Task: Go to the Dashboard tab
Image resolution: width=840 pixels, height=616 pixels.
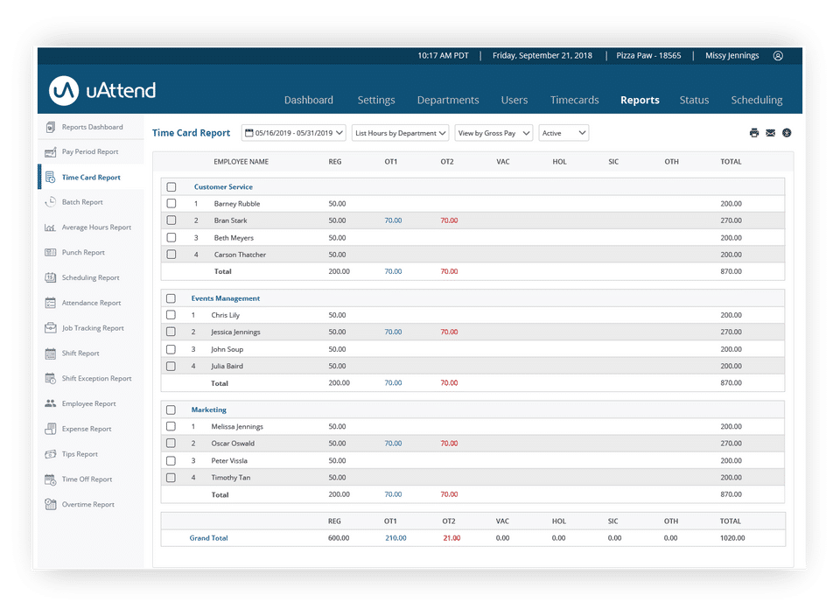Action: [309, 100]
